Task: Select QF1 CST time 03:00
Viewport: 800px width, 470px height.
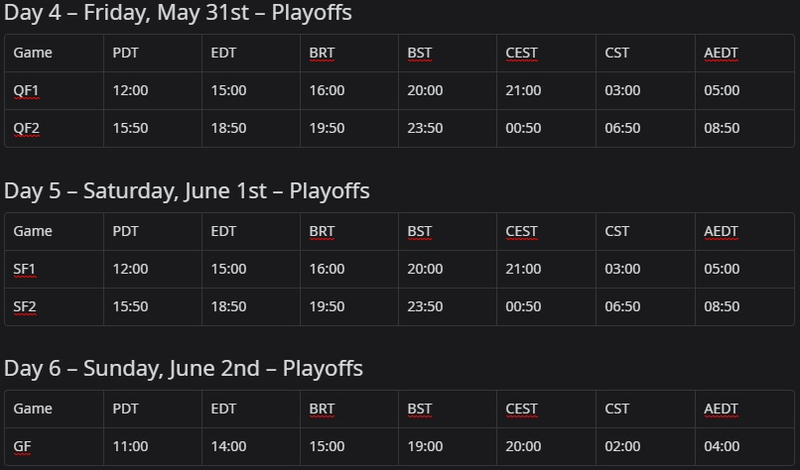Action: pos(622,91)
